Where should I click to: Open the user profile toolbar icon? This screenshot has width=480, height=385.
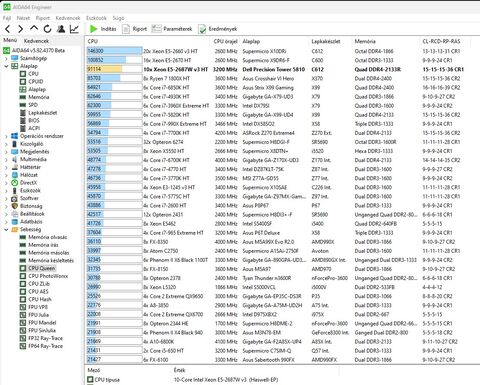coord(61,29)
